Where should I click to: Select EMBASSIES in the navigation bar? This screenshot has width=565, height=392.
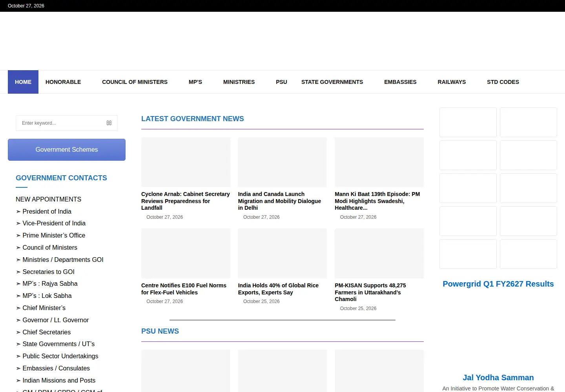point(400,82)
